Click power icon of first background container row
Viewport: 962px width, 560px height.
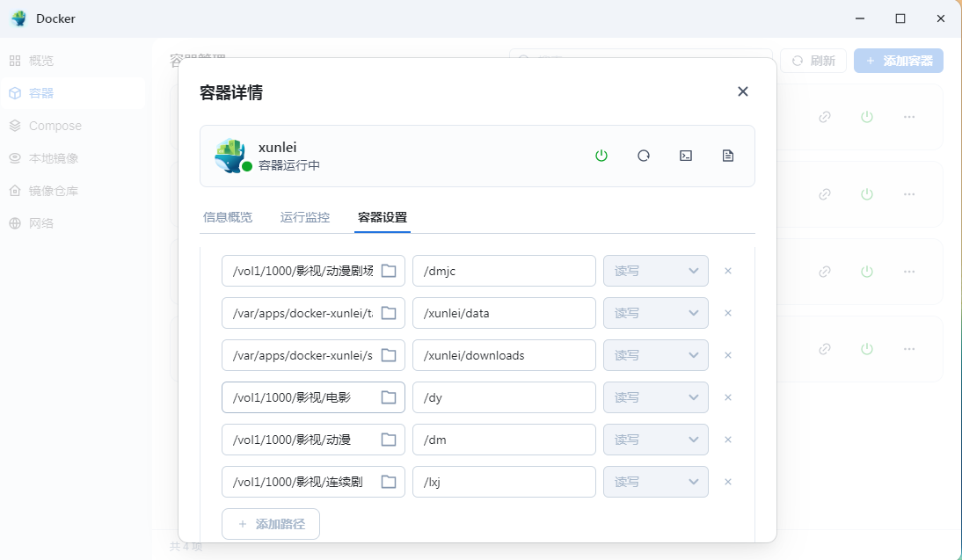coord(867,117)
